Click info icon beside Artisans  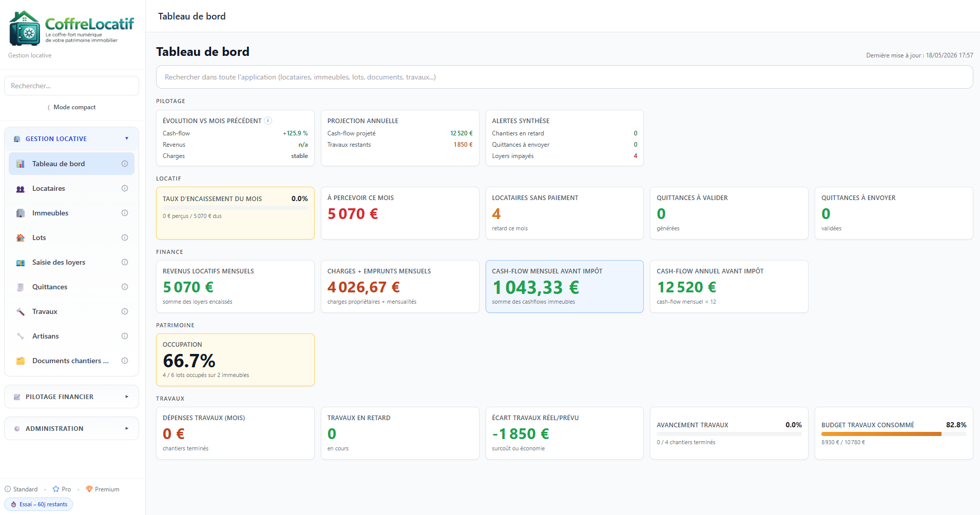coord(125,336)
